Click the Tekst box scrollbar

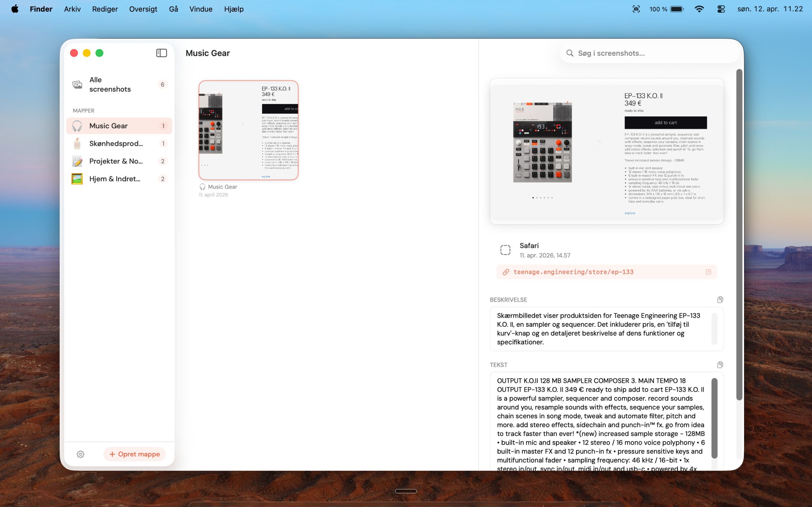714,418
